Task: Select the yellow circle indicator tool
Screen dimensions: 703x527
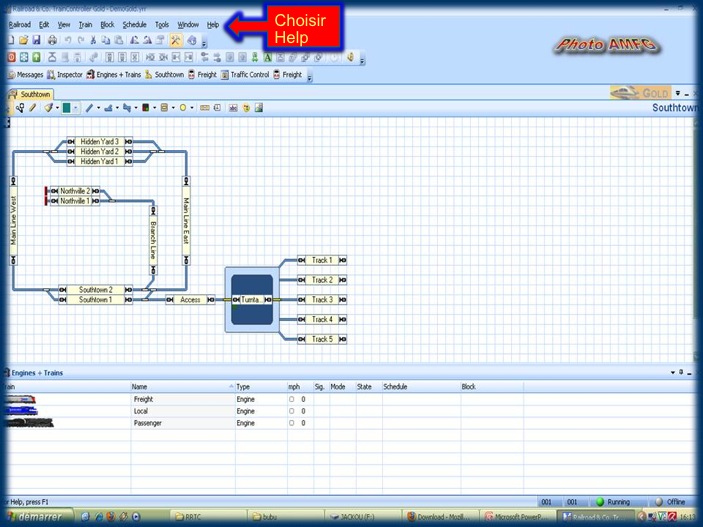Action: click(x=183, y=108)
